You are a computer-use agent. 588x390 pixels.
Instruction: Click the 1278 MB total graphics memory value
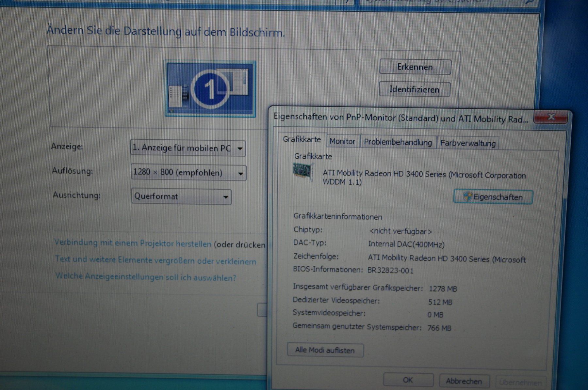pos(443,289)
